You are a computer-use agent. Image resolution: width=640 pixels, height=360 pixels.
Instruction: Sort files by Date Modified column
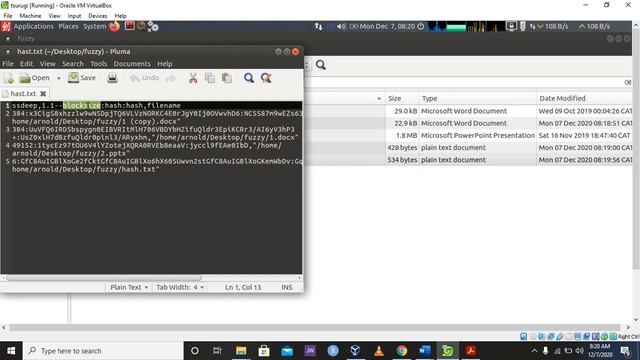(585, 98)
